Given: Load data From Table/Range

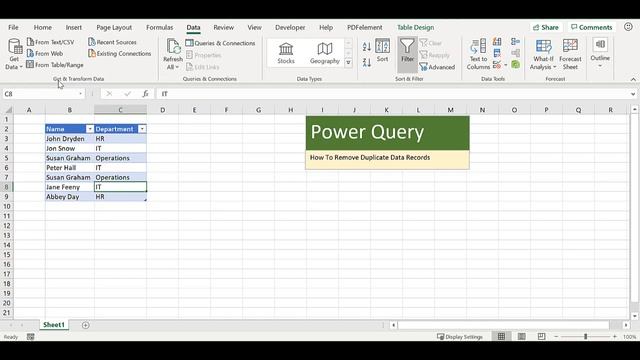Looking at the screenshot, I should (55, 65).
